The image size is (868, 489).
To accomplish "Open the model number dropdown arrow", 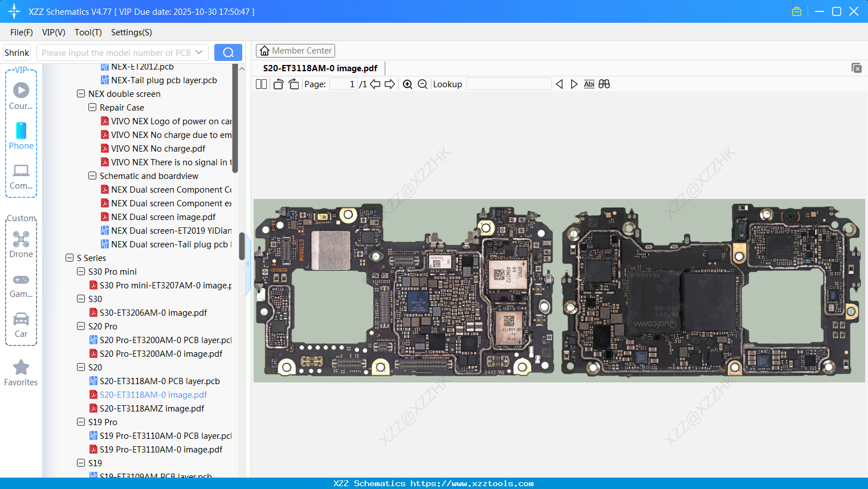I will tap(199, 52).
